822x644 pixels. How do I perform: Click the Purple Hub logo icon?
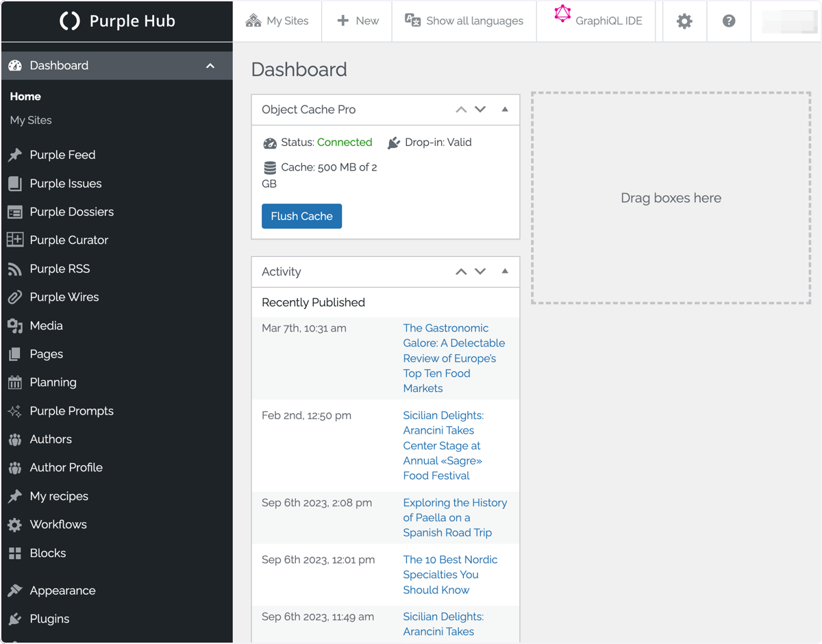70,21
